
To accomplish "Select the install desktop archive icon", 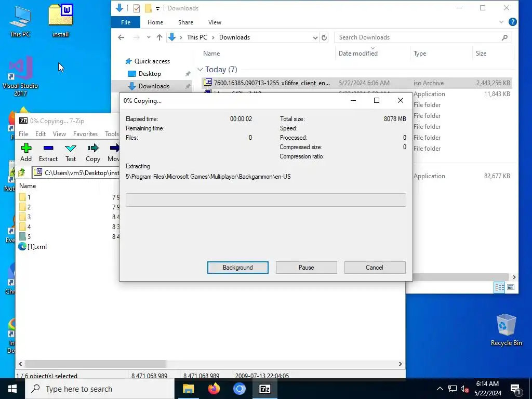I will point(60,21).
